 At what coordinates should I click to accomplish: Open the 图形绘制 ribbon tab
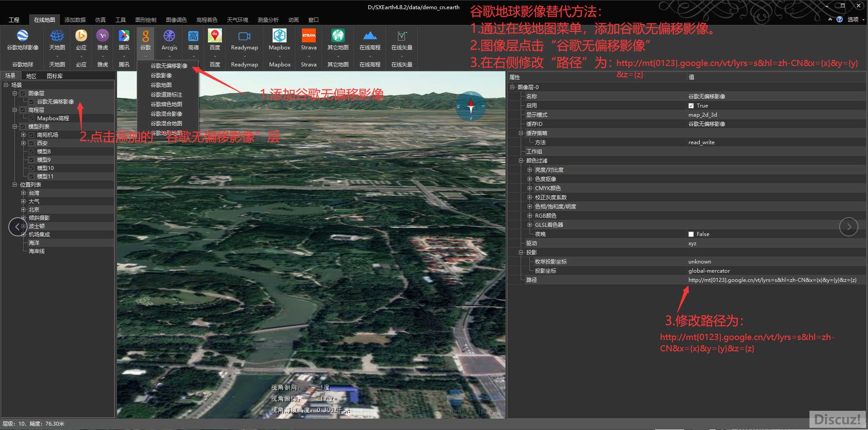tap(146, 20)
